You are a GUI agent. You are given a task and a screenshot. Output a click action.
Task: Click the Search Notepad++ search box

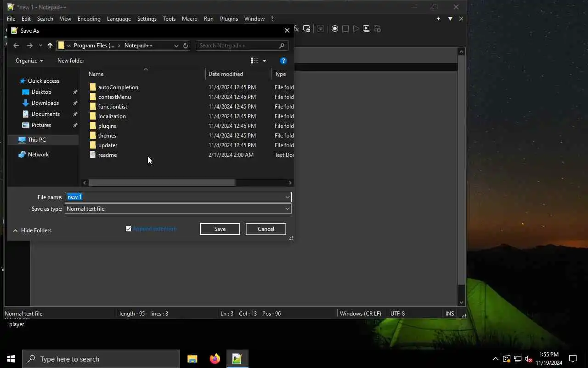click(x=242, y=46)
